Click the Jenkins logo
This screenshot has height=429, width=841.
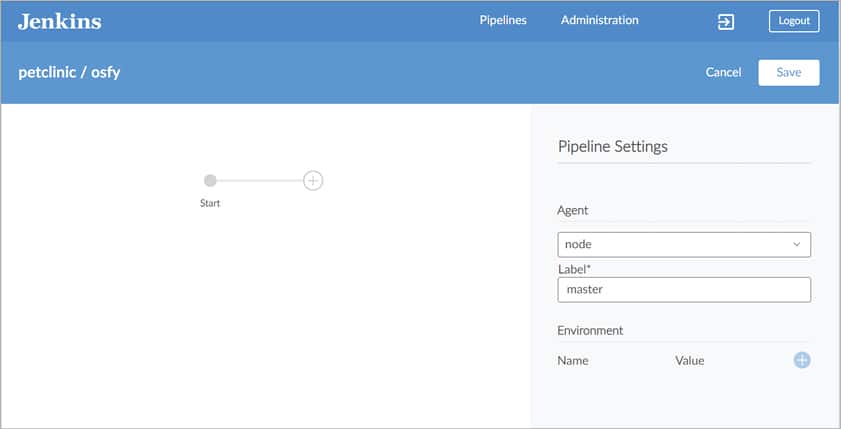[x=59, y=21]
